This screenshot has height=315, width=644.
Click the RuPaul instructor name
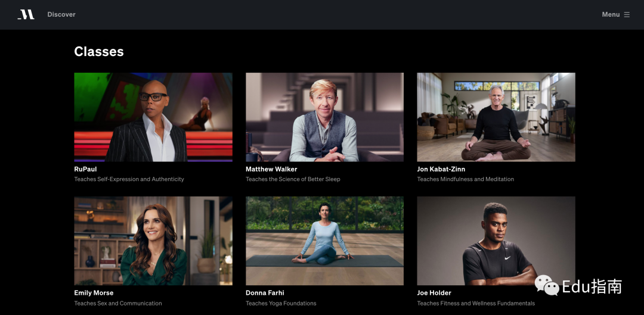pos(85,169)
